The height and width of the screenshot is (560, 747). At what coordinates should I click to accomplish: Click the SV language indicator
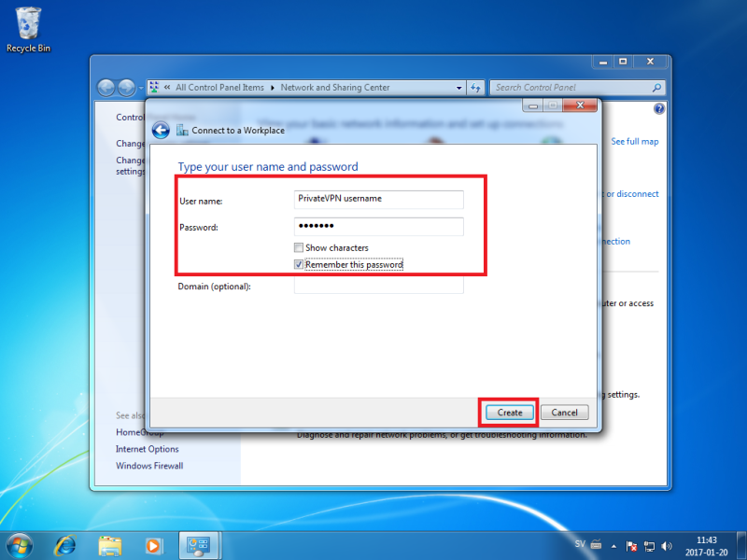580,544
